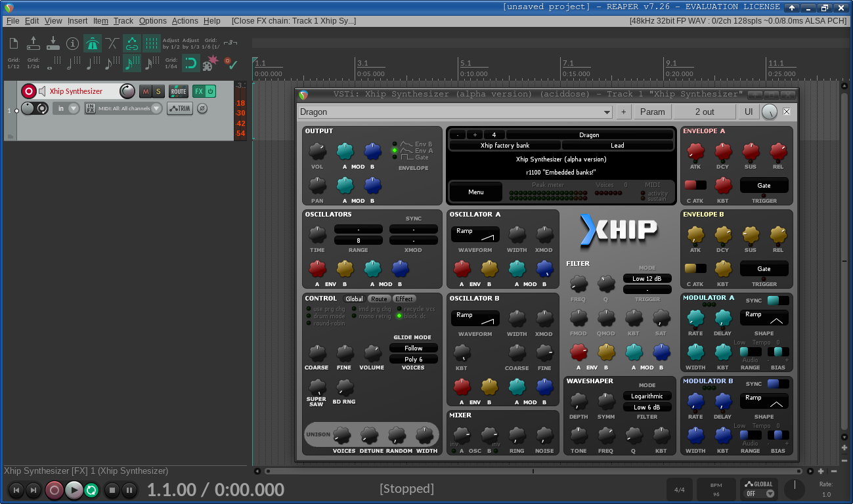Select the auto-crossfade toolbar icon
Screen dimensions: 853x504
111,43
